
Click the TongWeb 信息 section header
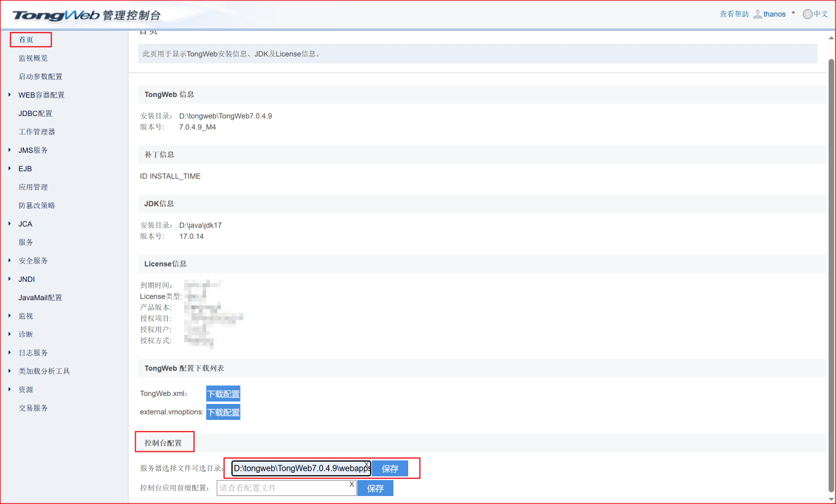[x=169, y=95]
